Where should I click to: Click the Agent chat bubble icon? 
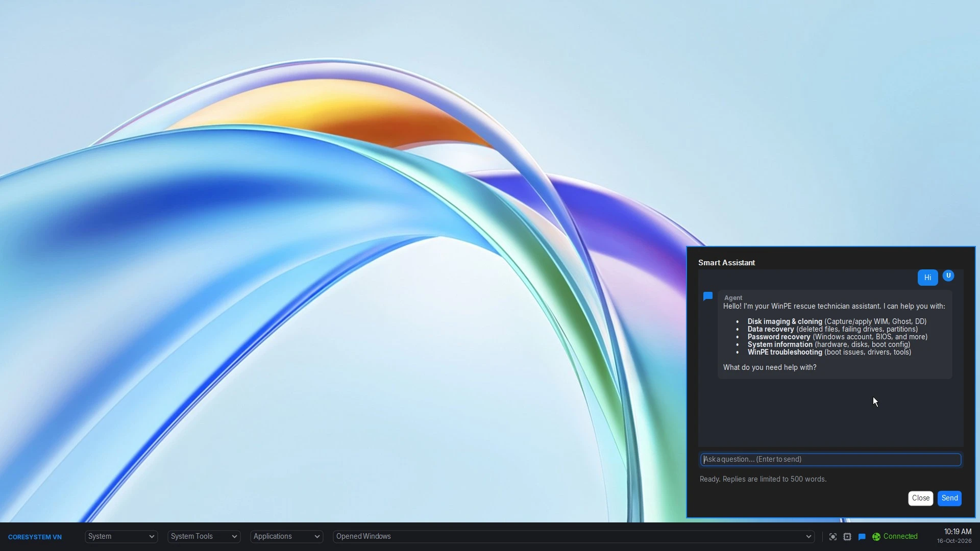point(708,296)
